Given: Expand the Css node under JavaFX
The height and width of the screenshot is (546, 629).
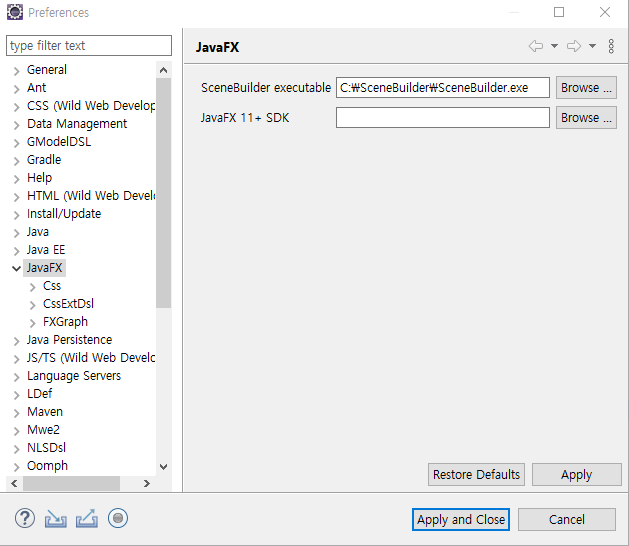Looking at the screenshot, I should 32,287.
